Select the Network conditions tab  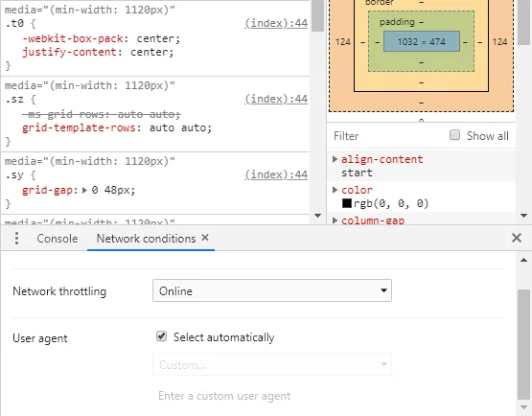tap(146, 239)
